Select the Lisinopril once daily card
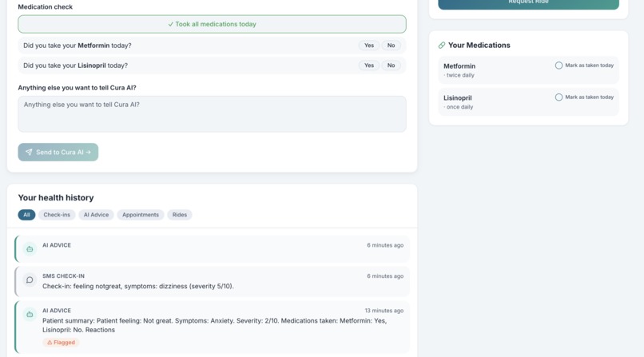This screenshot has width=644, height=357. 529,102
